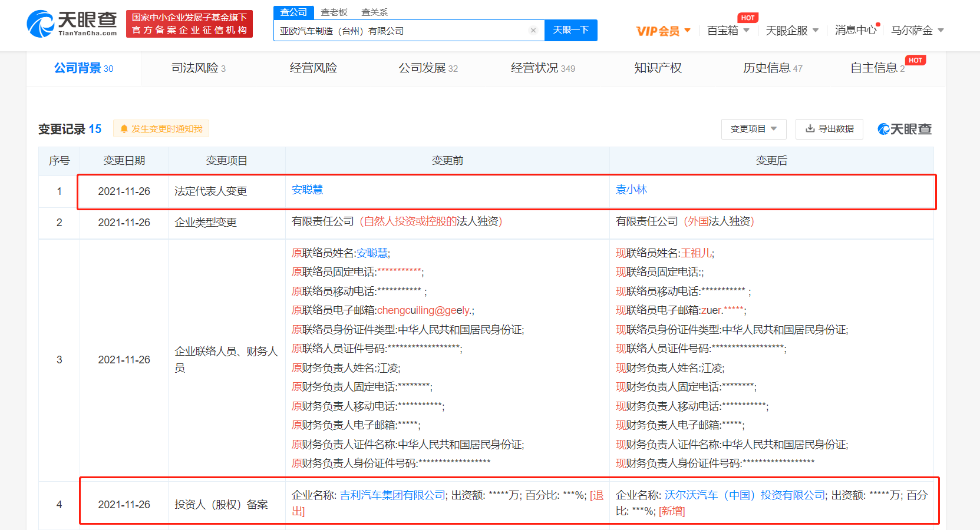Screen dimensions: 980x530
Task: Click the download icon on 导出数据
Action: click(810, 128)
